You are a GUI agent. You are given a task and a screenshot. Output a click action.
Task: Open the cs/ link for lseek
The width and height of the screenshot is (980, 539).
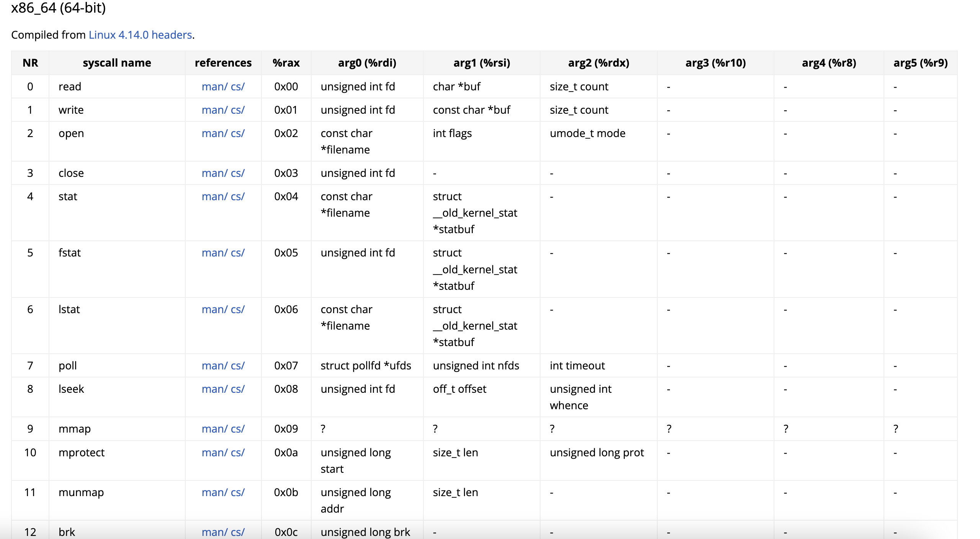click(x=237, y=389)
